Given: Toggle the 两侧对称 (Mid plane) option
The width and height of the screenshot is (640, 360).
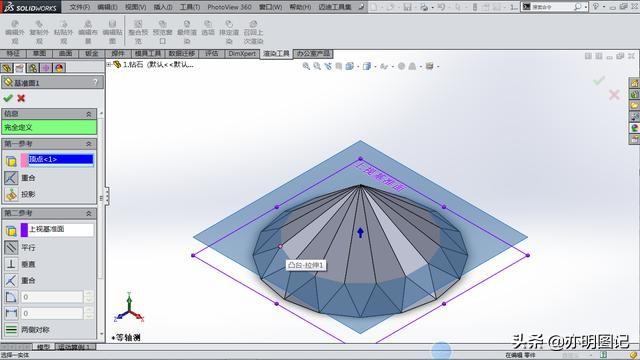Looking at the screenshot, I should point(11,329).
